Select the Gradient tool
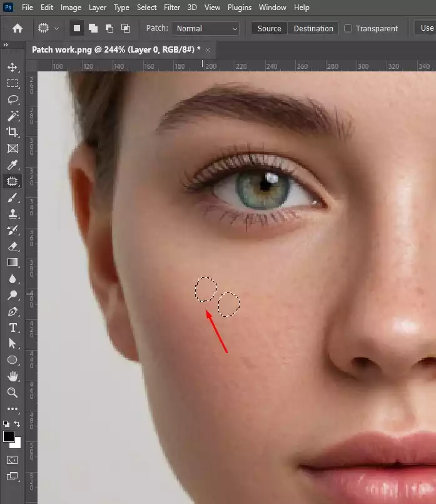Viewport: 436px width, 504px height. (x=13, y=262)
